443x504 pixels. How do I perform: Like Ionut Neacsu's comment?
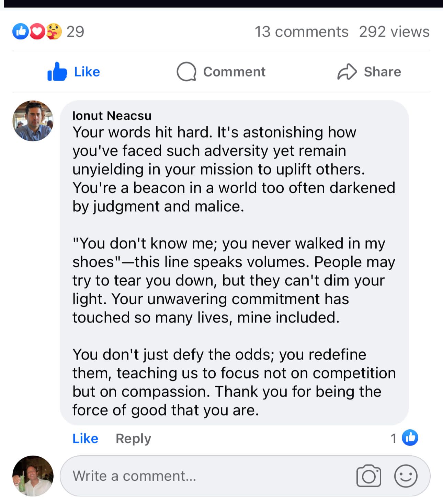pyautogui.click(x=85, y=438)
